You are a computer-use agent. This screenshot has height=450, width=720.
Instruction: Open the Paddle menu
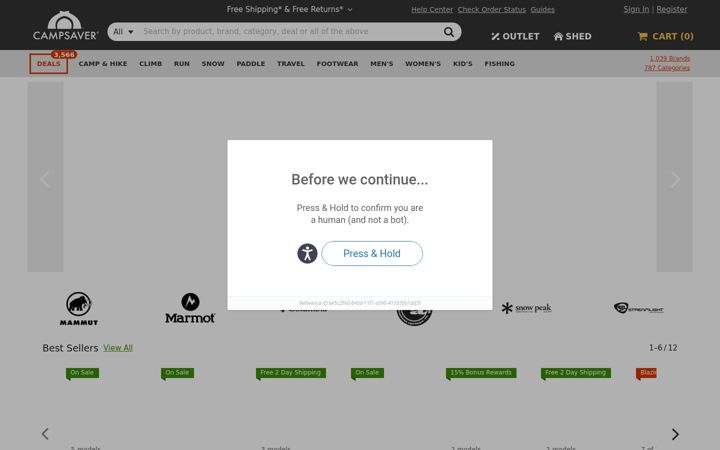click(251, 64)
